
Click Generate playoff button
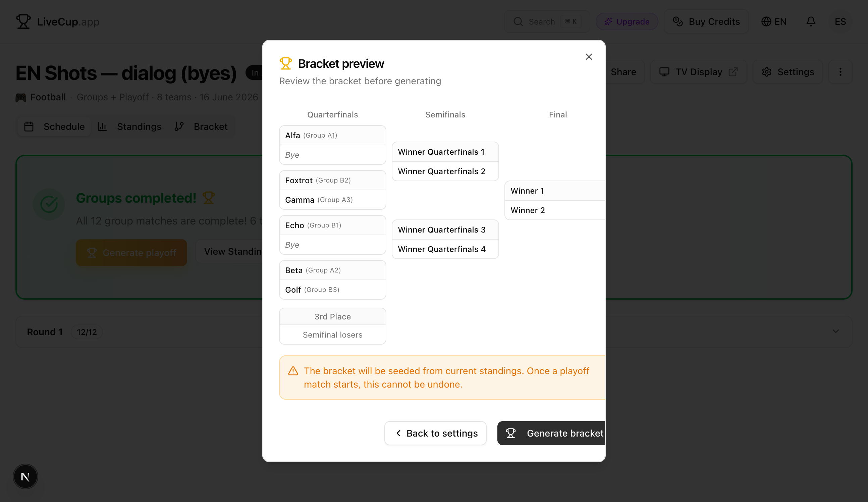131,253
